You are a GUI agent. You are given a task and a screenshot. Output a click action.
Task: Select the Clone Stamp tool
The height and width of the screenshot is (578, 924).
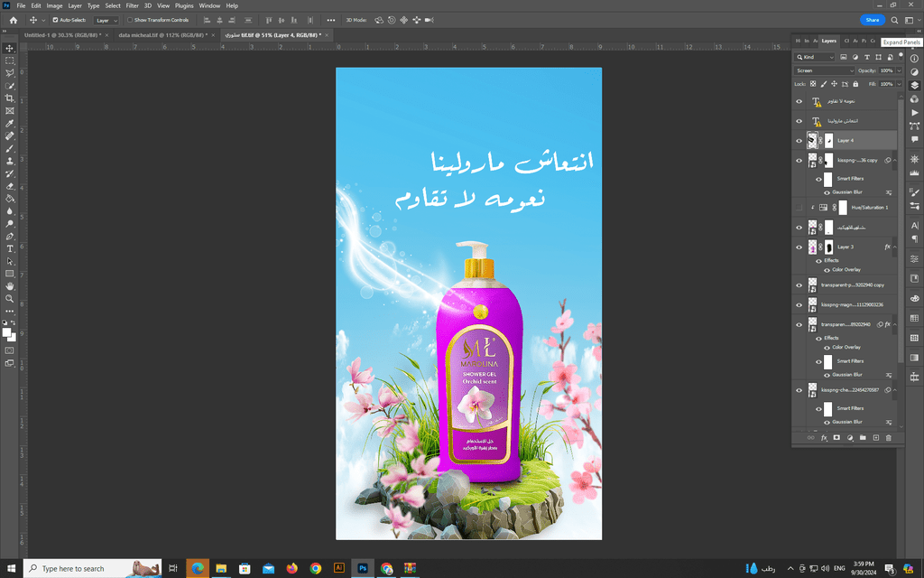pos(9,161)
